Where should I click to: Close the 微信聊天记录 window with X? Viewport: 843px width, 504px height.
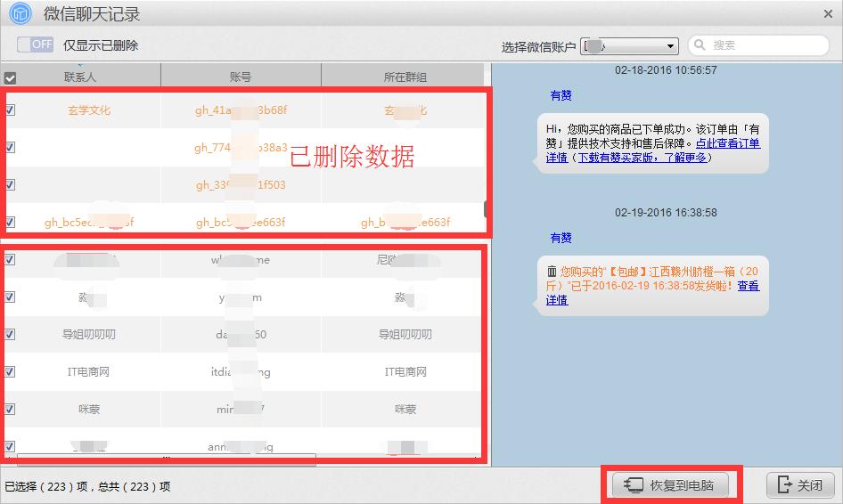[828, 14]
